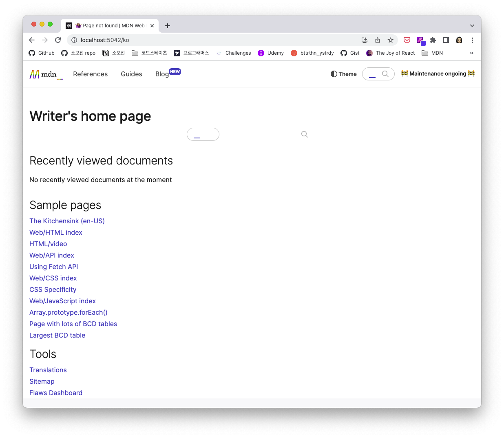504x438 pixels.
Task: Open the Notion 소모전 bookmark
Action: pos(114,53)
